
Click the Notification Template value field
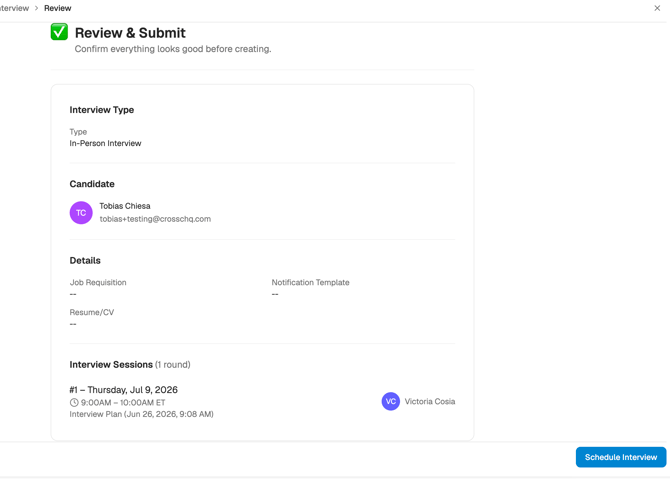pos(275,294)
